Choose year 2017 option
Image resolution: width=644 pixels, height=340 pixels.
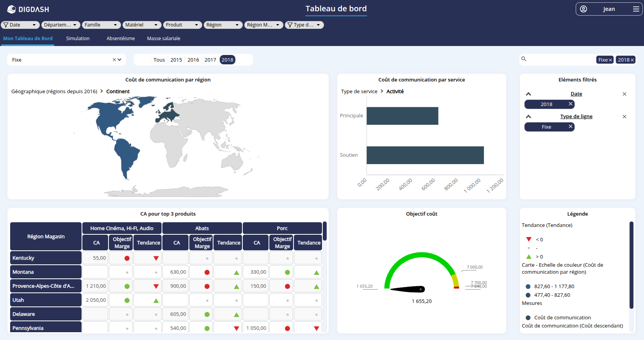pos(210,60)
